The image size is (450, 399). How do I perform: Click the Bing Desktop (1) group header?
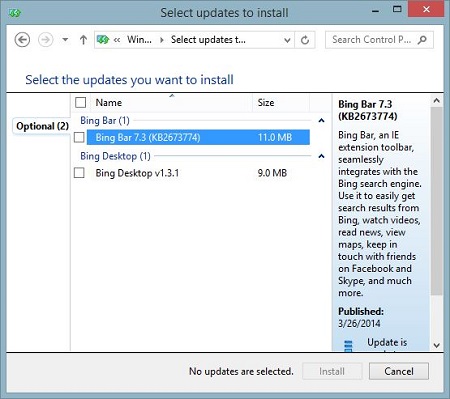(115, 156)
